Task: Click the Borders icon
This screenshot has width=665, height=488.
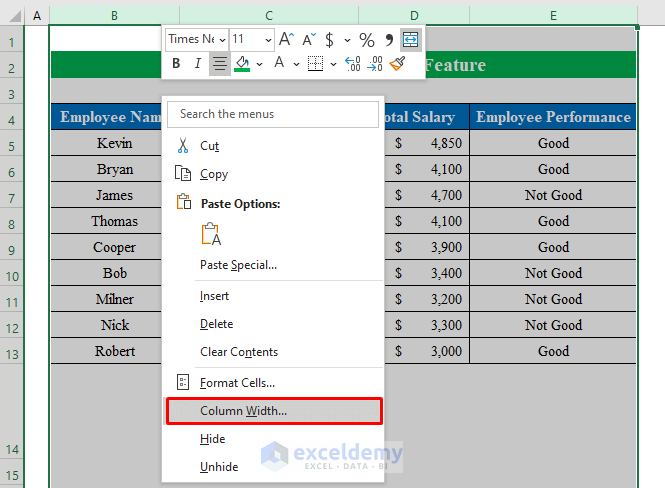Action: click(x=315, y=64)
